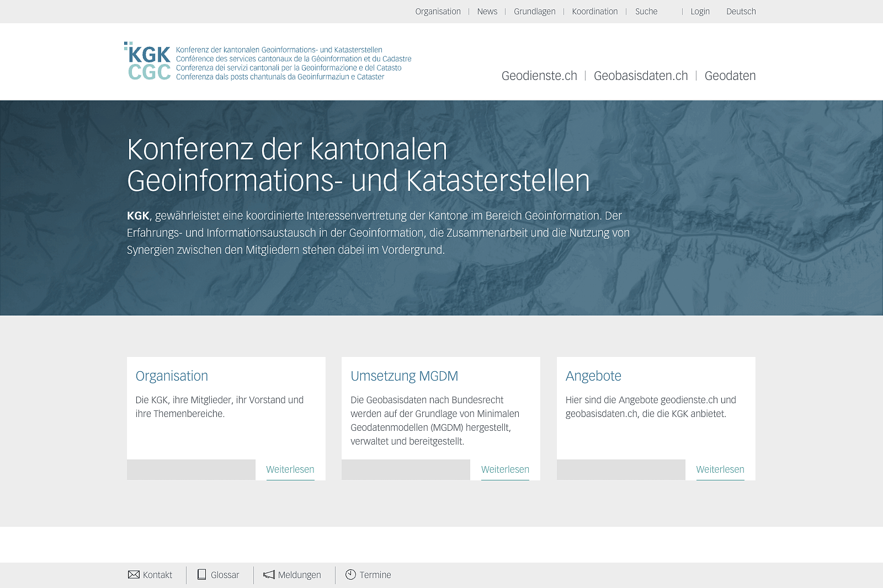
Task: Open the Organisation menu in top bar
Action: 438,12
